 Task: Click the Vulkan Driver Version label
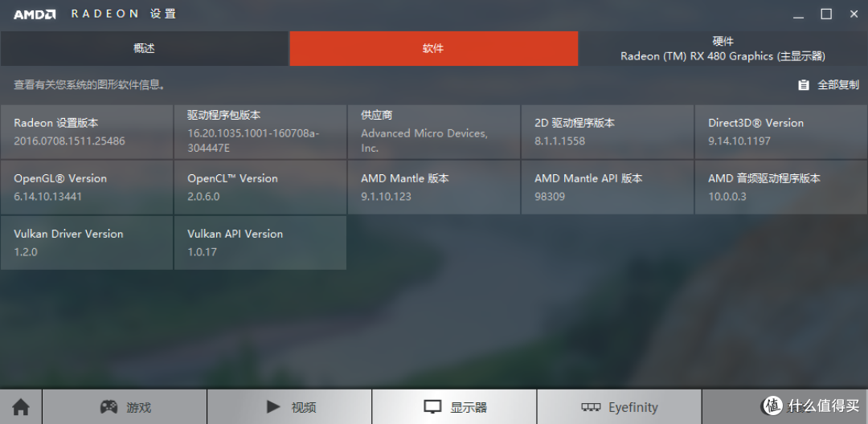[68, 234]
